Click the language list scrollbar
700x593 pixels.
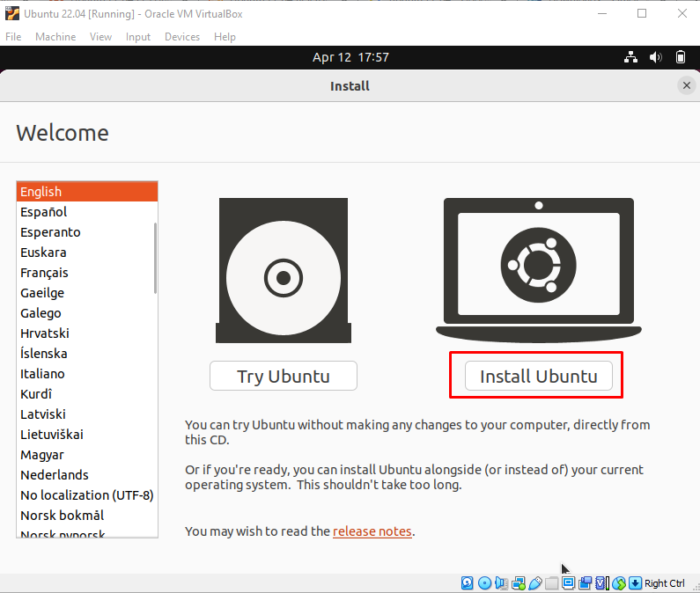click(155, 259)
